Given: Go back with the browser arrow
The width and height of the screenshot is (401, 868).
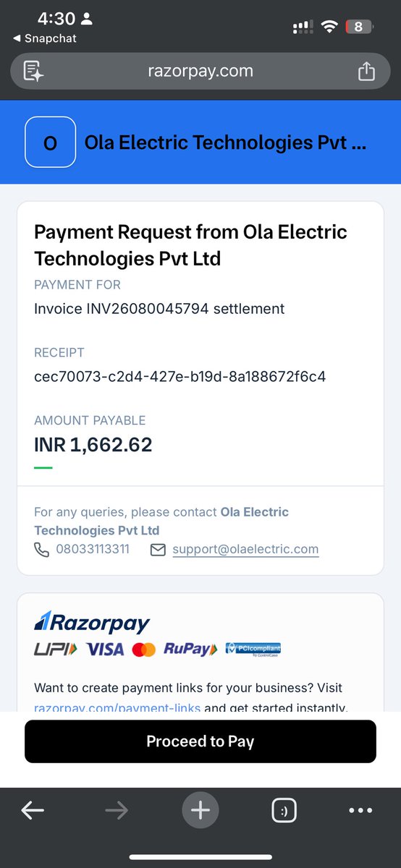Looking at the screenshot, I should pyautogui.click(x=33, y=811).
